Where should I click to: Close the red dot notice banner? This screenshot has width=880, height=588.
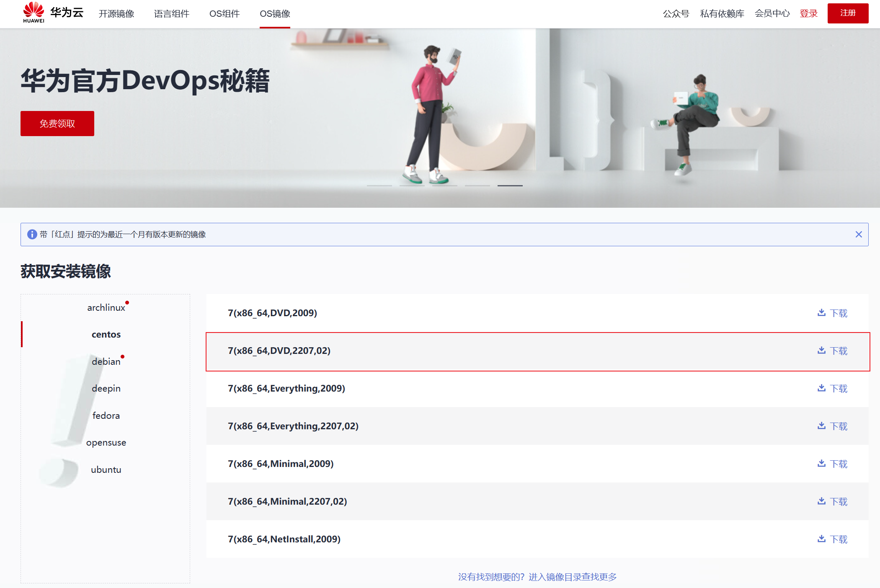pyautogui.click(x=859, y=235)
